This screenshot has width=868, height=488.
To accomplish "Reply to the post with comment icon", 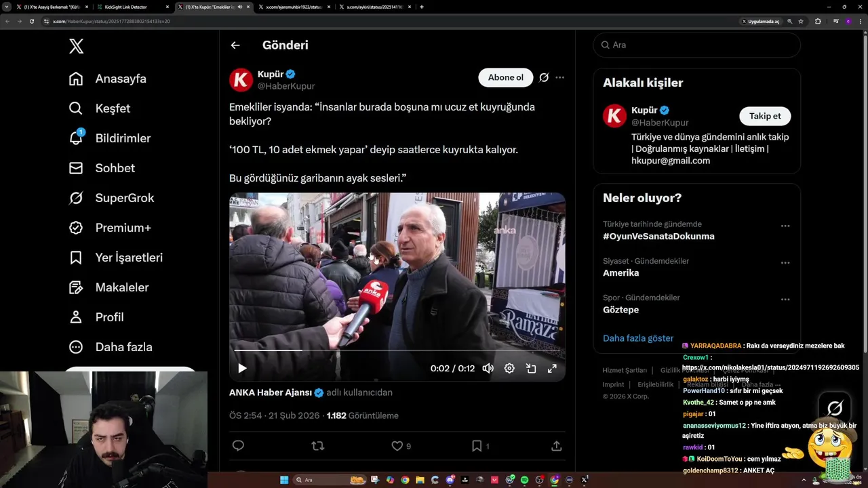I will (238, 446).
